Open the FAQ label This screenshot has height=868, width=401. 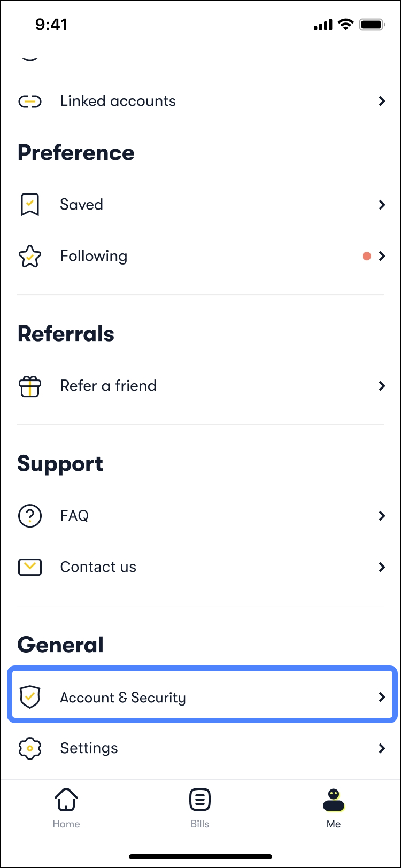pos(74,516)
